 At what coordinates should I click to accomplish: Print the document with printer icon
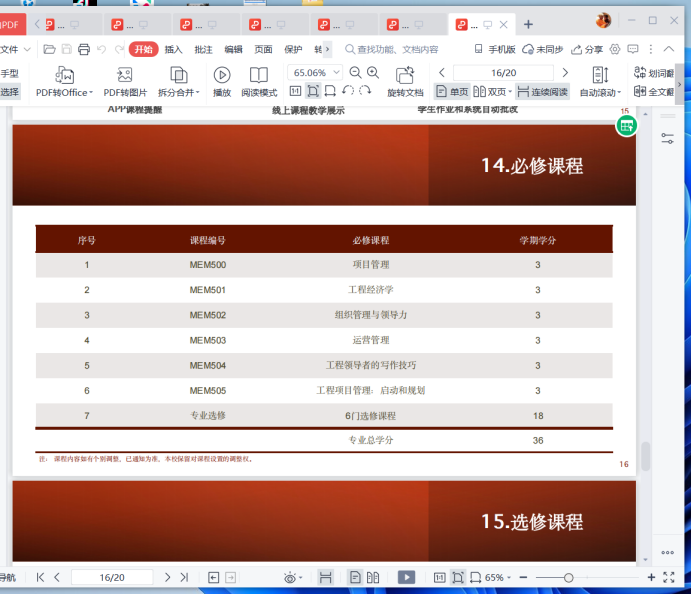pyautogui.click(x=84, y=49)
